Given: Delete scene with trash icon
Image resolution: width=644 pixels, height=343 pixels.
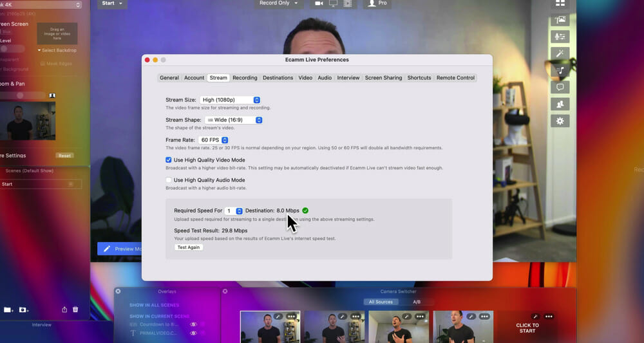Looking at the screenshot, I should (x=75, y=310).
